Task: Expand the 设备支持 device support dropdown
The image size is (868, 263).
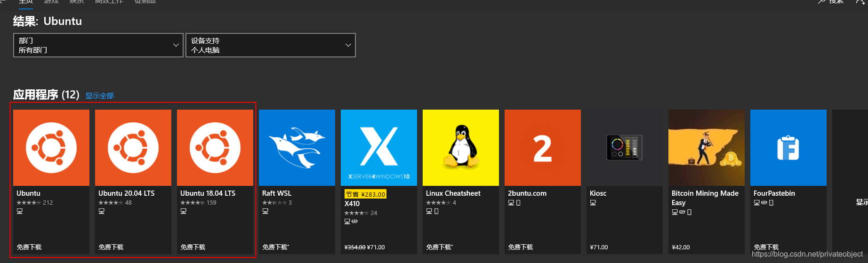Action: pos(271,45)
